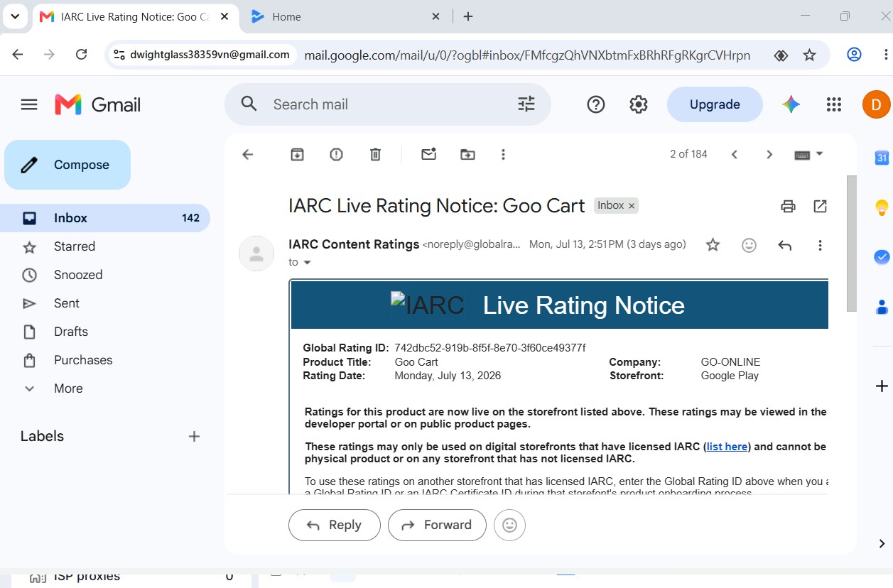Screen dimensions: 893x588
Task: Open the 'list here' link
Action: pos(727,447)
